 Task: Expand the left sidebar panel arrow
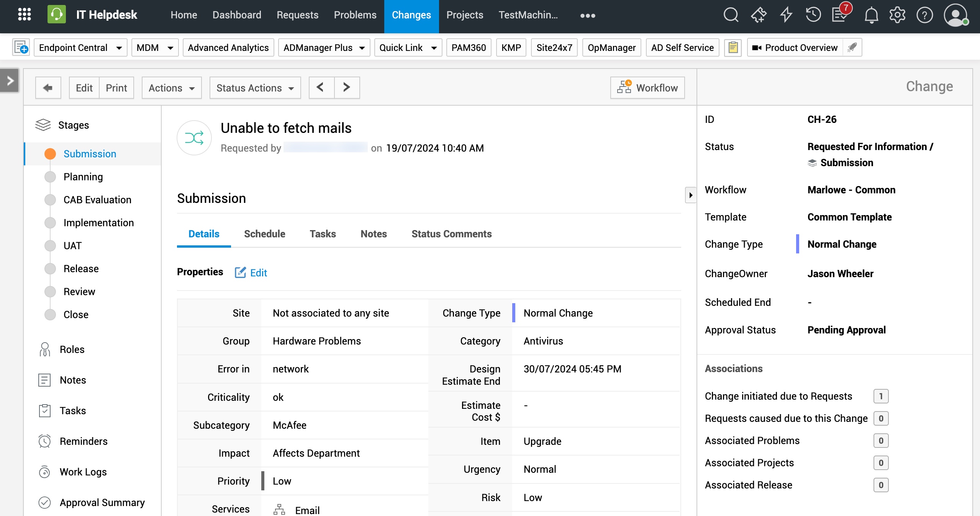(10, 80)
